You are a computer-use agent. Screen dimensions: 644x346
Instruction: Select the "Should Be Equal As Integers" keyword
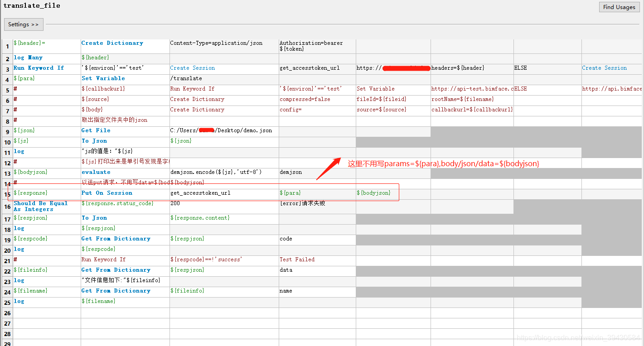[40, 206]
